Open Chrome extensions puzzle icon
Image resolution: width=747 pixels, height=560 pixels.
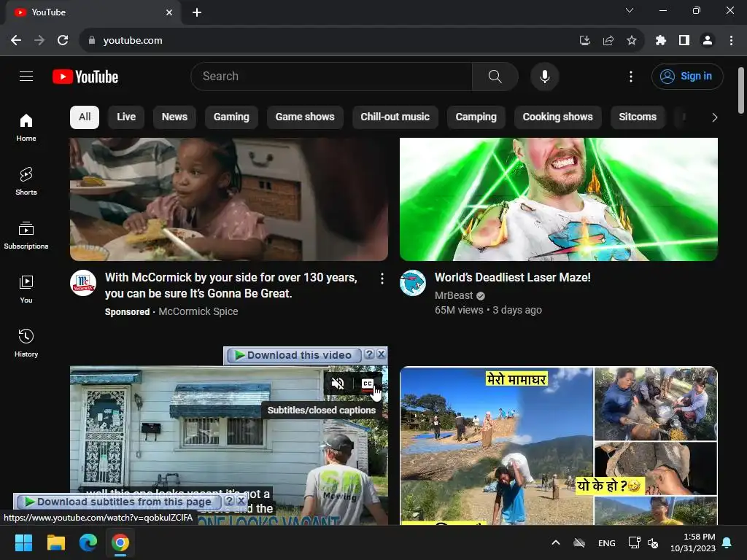660,41
